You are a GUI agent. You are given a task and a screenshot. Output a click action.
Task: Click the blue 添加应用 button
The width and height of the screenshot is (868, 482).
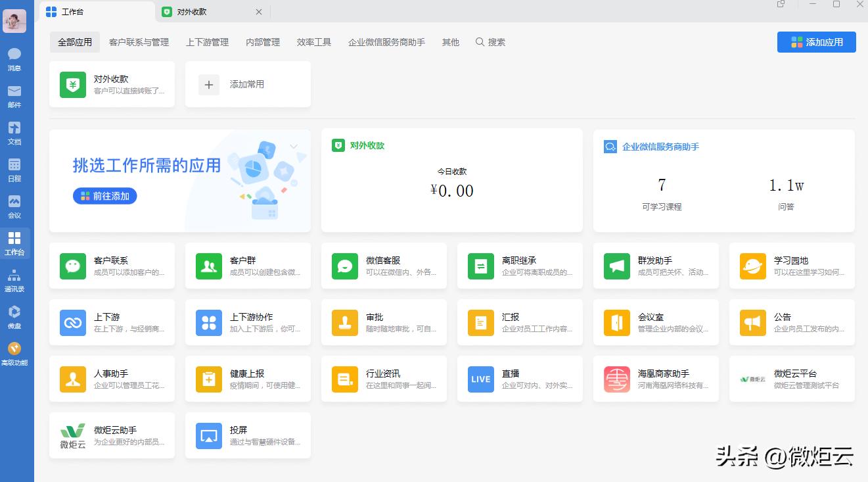(816, 41)
